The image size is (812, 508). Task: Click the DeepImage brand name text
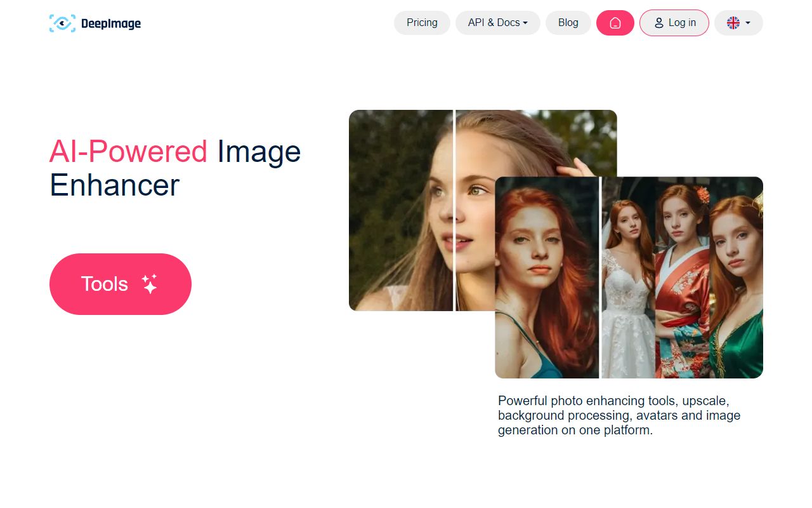pos(111,24)
